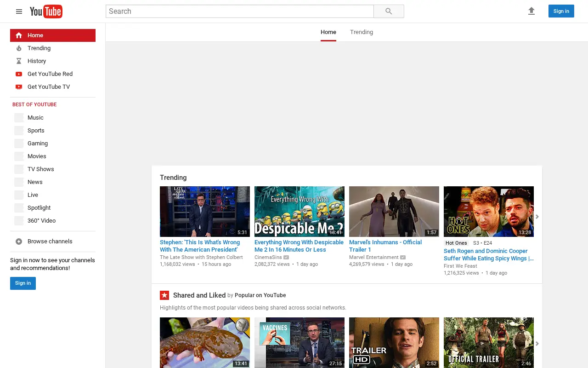The height and width of the screenshot is (368, 588).
Task: Click the Popular on YouTube channel link
Action: point(260,295)
